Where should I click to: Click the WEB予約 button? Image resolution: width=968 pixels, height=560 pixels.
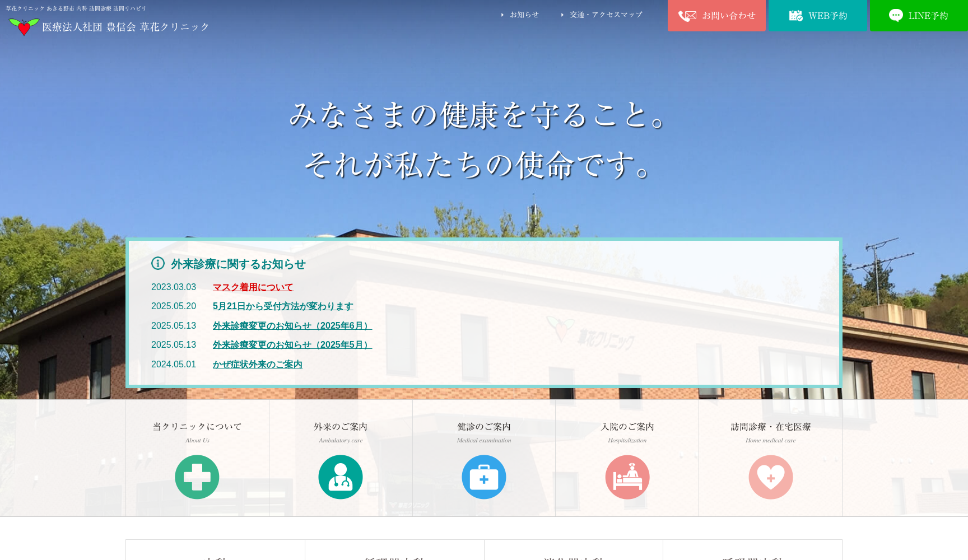[x=817, y=16]
